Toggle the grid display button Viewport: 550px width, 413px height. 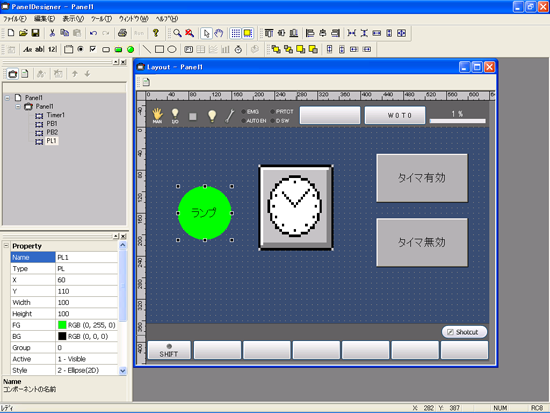[236, 33]
